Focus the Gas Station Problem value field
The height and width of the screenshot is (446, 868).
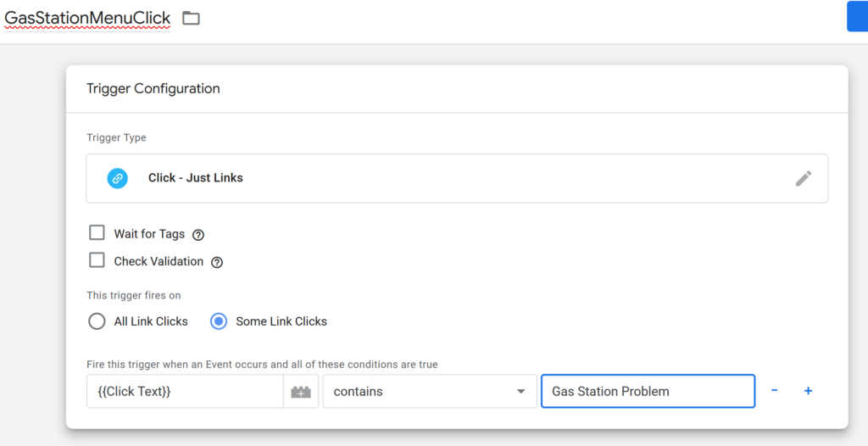tap(648, 392)
